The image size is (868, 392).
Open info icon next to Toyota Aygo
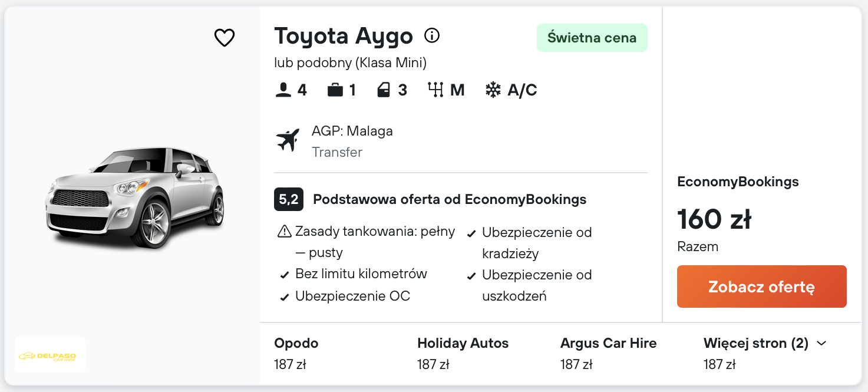tap(432, 36)
